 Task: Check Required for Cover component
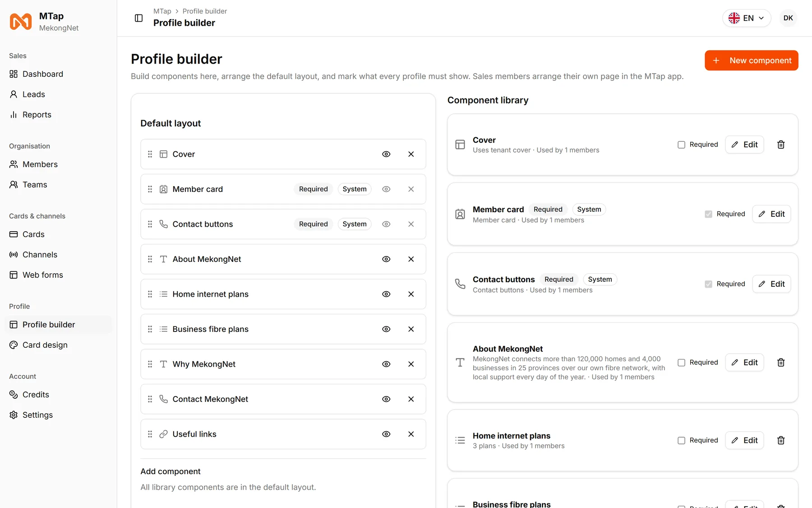681,144
